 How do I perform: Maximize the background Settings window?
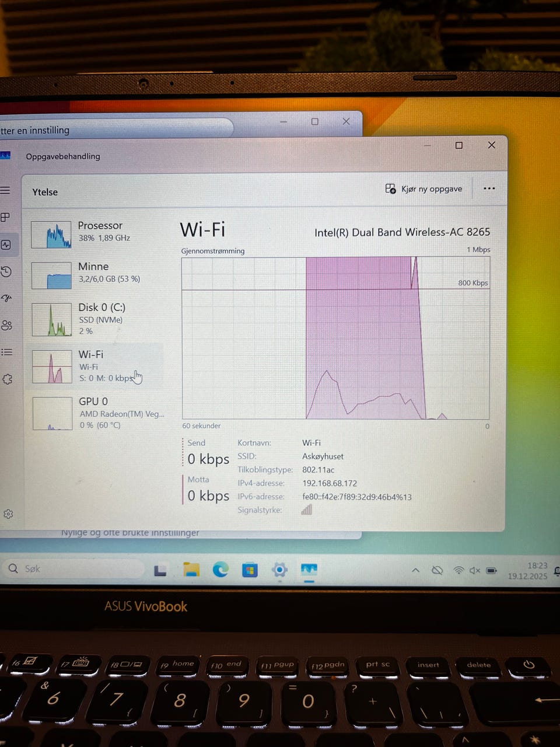click(315, 121)
